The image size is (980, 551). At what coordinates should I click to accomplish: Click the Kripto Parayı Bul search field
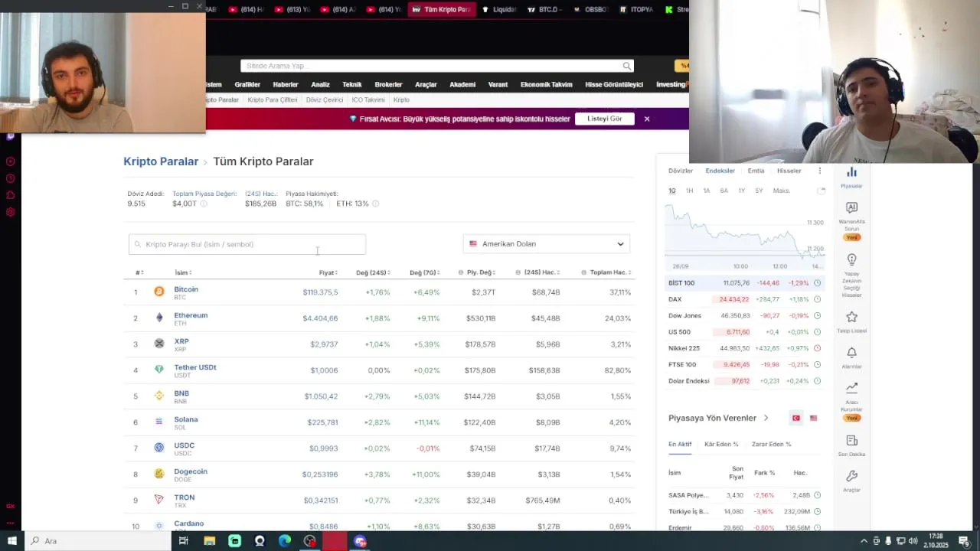247,244
